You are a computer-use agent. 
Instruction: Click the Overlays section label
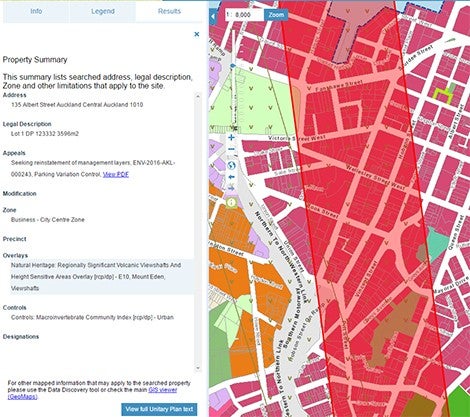coord(15,255)
